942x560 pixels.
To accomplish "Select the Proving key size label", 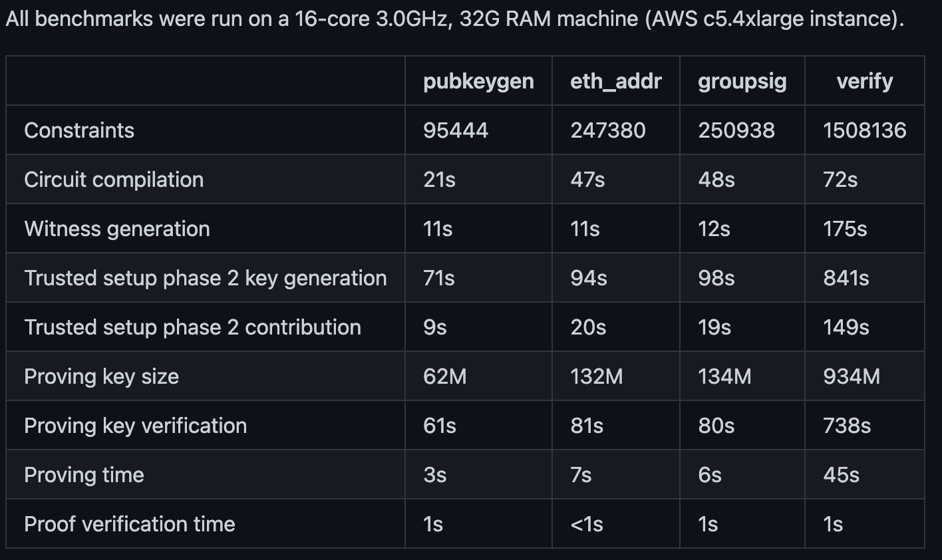I will (x=101, y=376).
